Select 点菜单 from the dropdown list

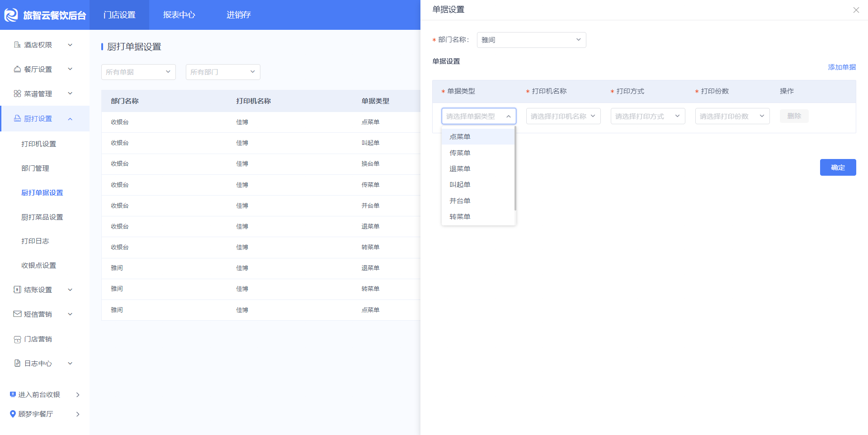point(478,136)
